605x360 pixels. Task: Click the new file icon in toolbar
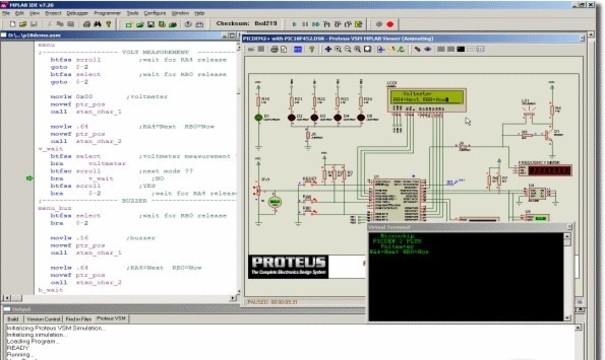pos(12,24)
